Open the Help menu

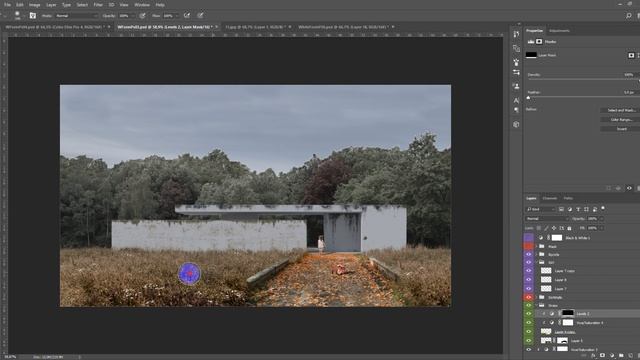click(160, 5)
